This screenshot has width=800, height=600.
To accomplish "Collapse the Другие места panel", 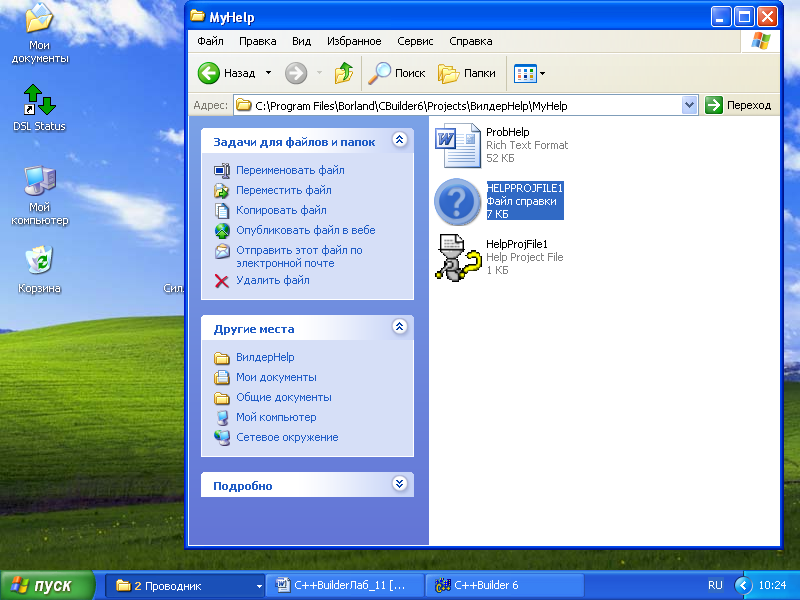I will click(399, 326).
